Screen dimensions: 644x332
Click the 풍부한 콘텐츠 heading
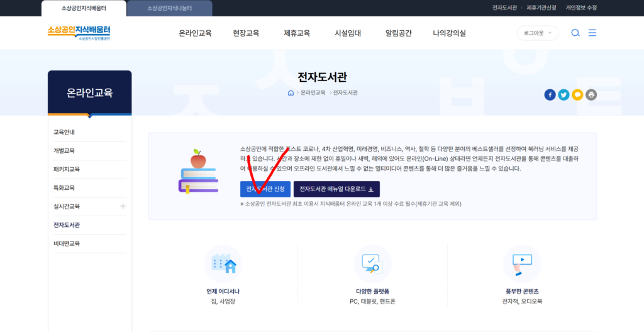point(522,292)
